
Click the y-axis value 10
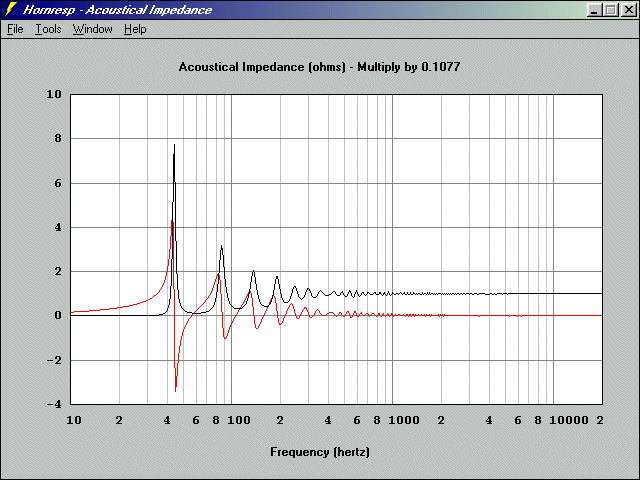(x=53, y=94)
